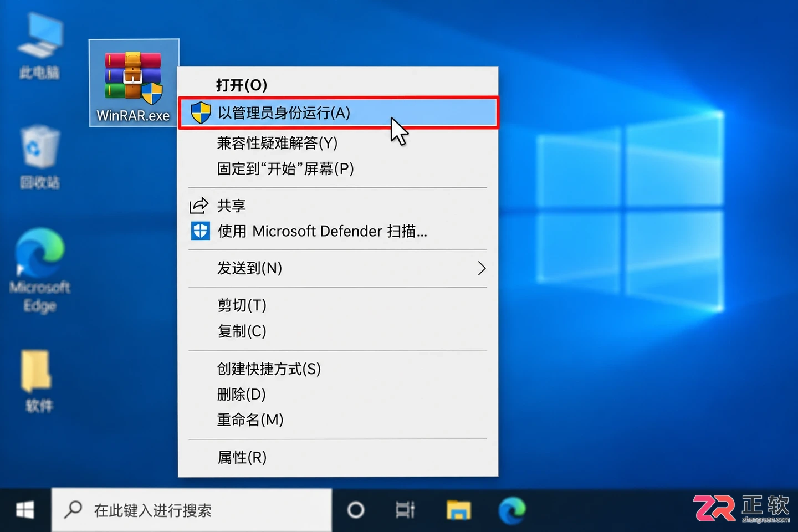Choose 剪切(T) from the context menu
798x532 pixels.
pos(338,305)
